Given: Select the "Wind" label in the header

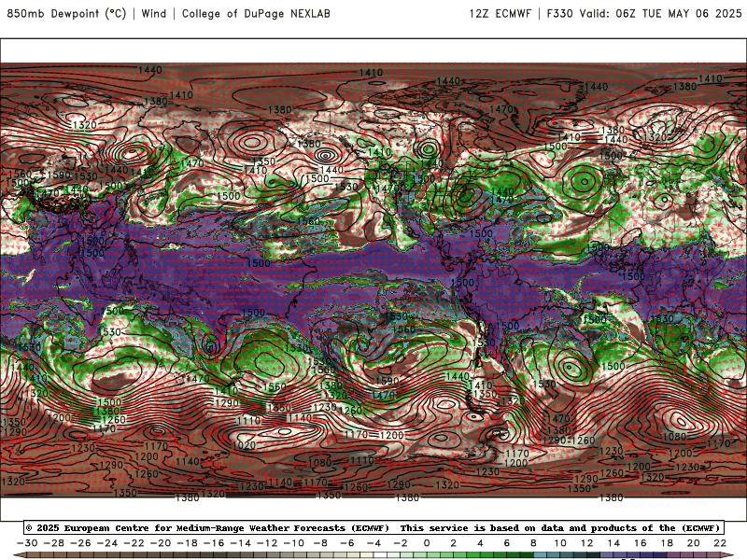Looking at the screenshot, I should coord(154,14).
